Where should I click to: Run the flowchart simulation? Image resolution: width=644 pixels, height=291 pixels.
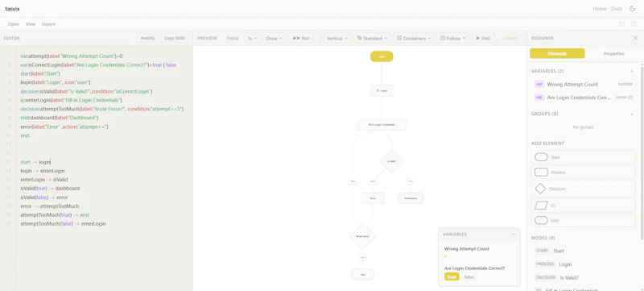click(301, 38)
